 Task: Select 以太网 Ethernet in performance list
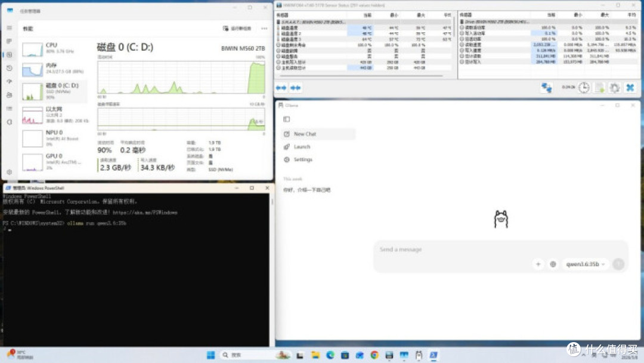coord(55,115)
